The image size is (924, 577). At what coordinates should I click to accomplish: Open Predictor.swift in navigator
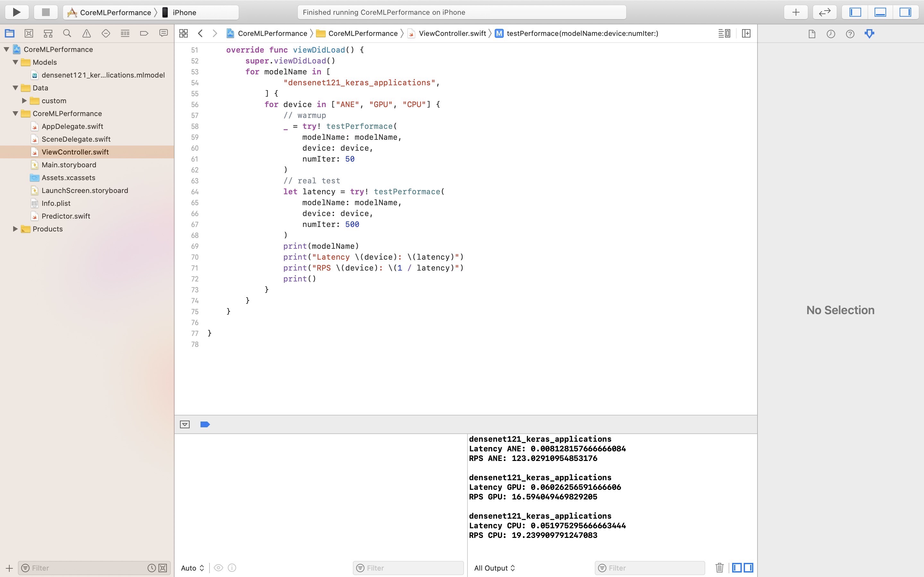66,216
